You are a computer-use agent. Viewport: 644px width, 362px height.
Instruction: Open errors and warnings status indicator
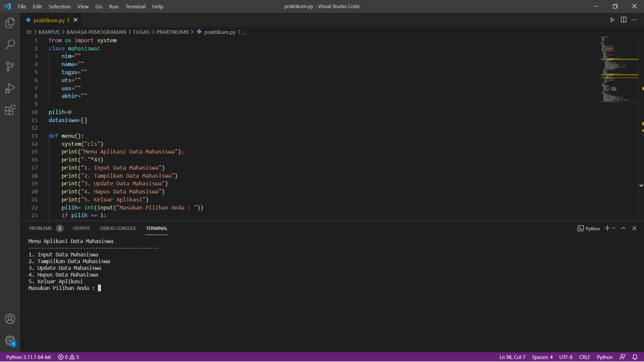[68, 357]
